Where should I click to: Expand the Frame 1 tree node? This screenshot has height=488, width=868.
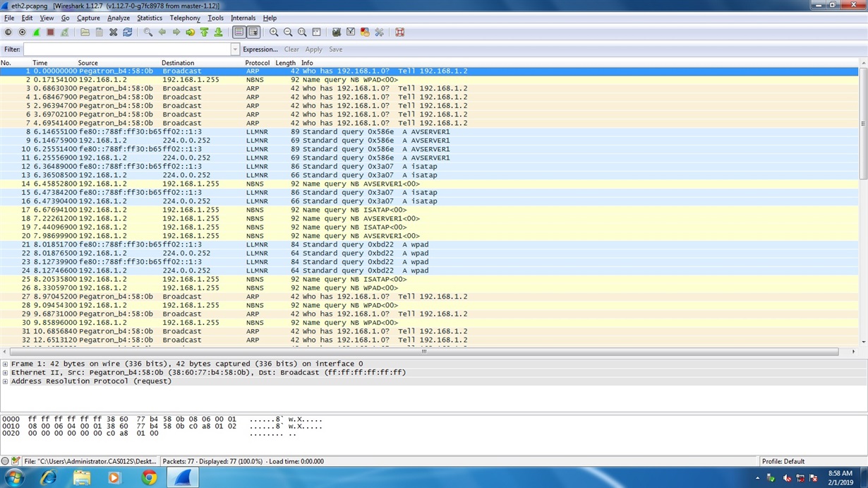(5, 364)
